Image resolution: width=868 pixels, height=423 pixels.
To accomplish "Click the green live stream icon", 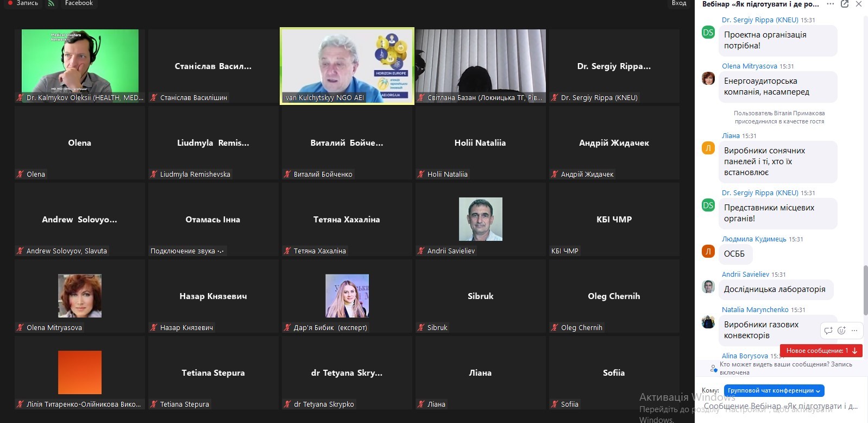I will [51, 3].
